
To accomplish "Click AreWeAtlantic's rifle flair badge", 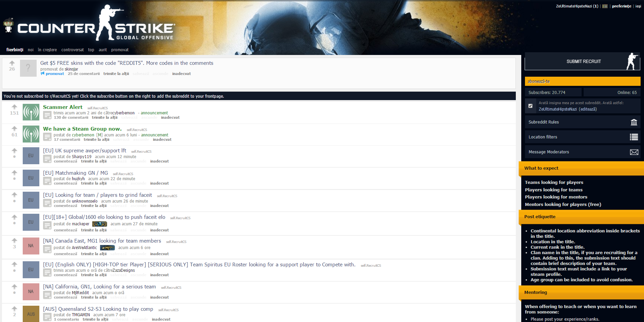I will point(108,248).
